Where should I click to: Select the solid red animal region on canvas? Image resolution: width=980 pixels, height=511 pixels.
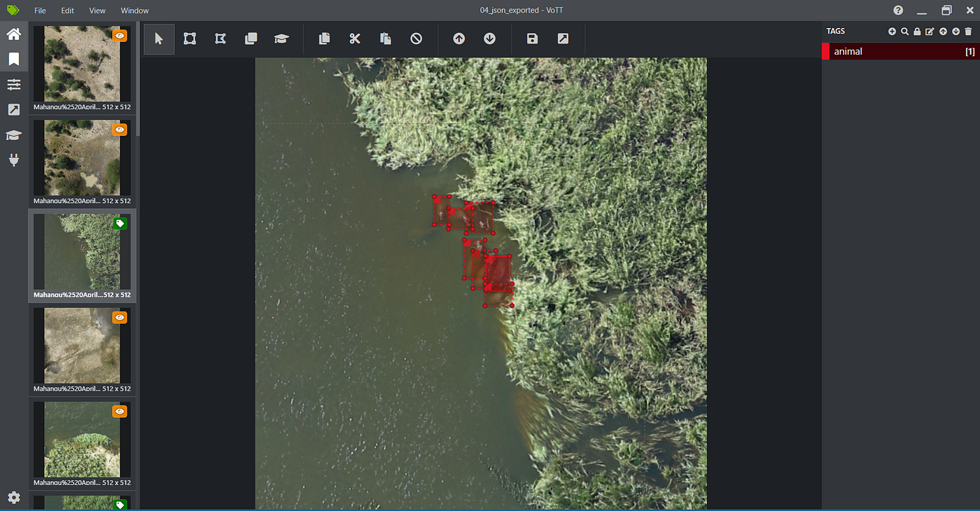(498, 274)
